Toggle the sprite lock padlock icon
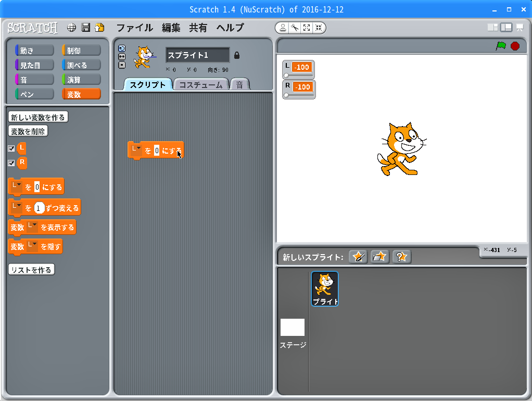The image size is (532, 401). pos(237,55)
